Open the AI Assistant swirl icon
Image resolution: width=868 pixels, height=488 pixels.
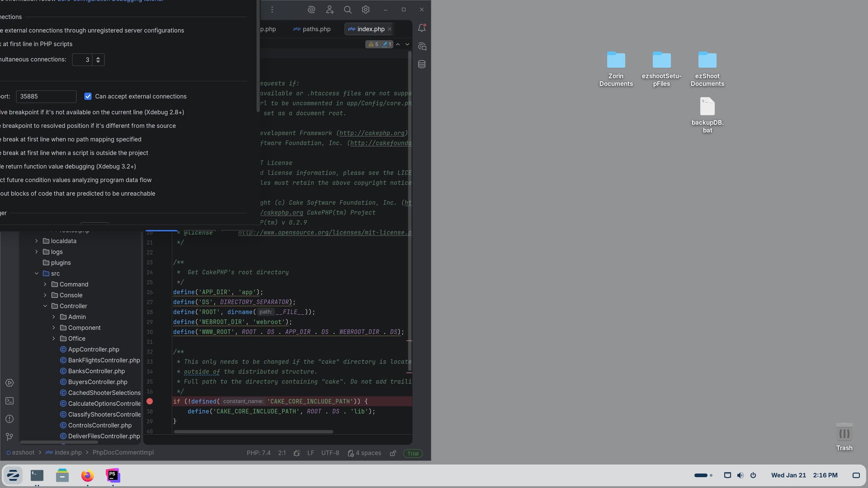pos(311,9)
